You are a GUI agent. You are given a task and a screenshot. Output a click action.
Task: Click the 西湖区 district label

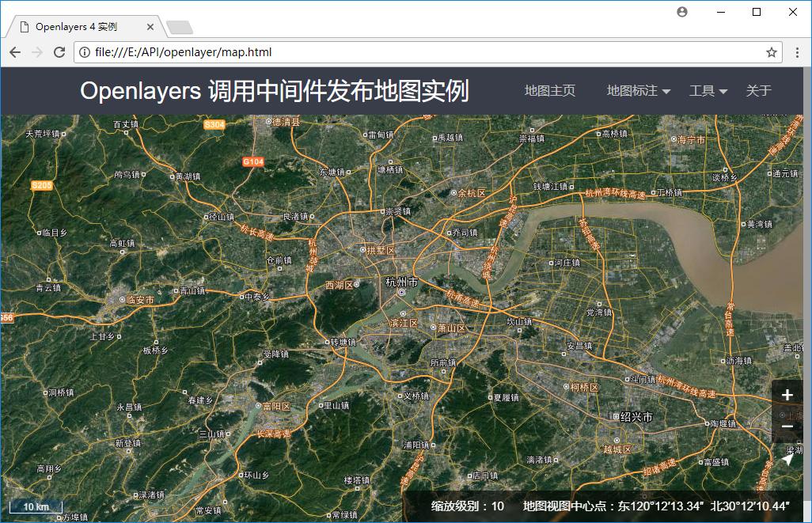[340, 286]
